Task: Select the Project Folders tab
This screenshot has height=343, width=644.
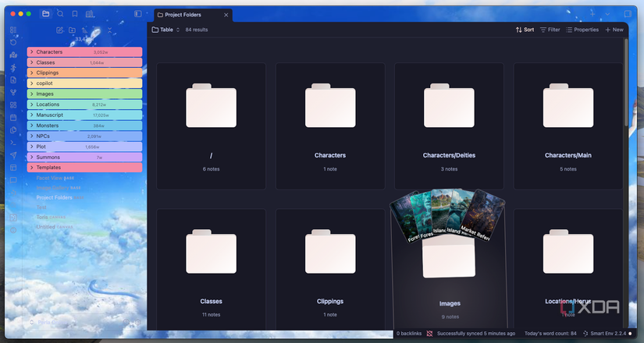Action: tap(193, 15)
